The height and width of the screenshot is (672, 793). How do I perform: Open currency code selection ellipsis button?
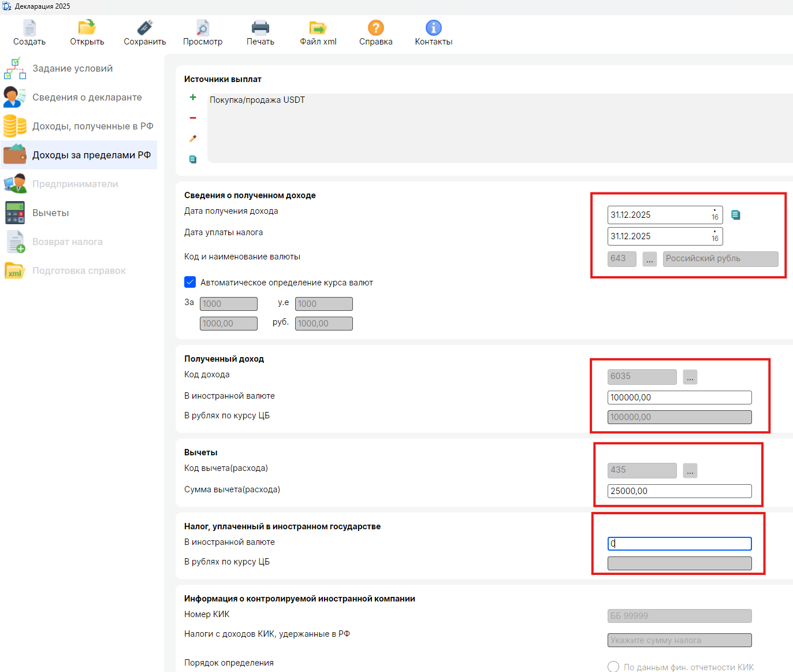point(650,259)
